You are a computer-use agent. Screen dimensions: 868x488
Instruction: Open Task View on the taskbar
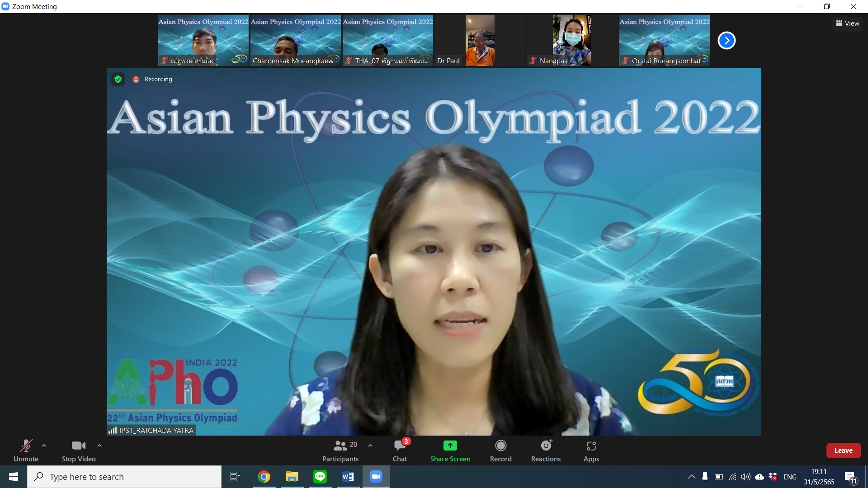pos(235,477)
